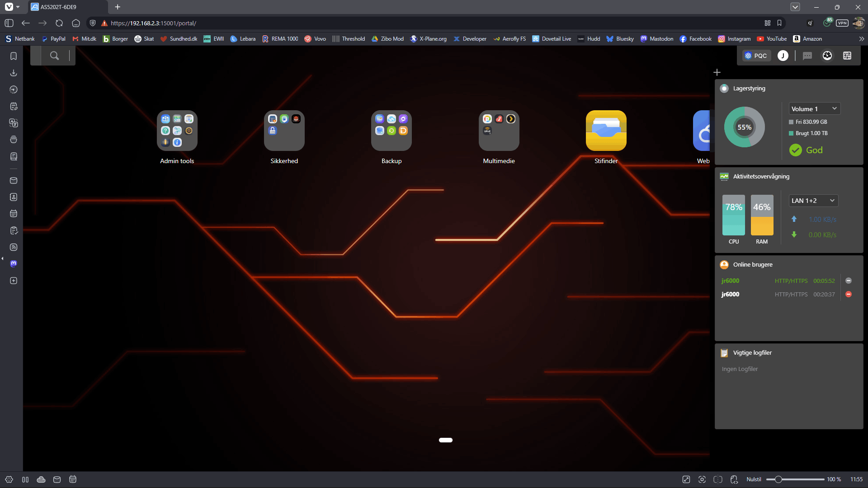Open the Admin tools folder

click(177, 131)
